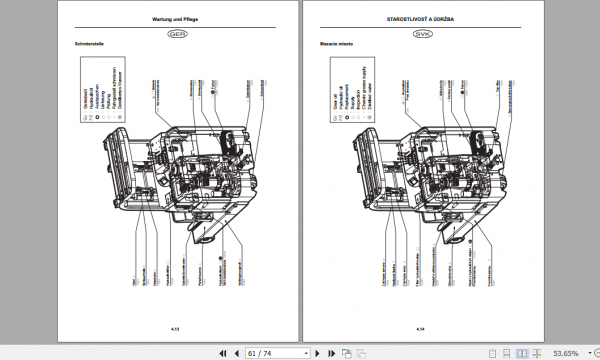This screenshot has height=360, width=600.
Task: Switch to continuous page view
Action: [507, 353]
